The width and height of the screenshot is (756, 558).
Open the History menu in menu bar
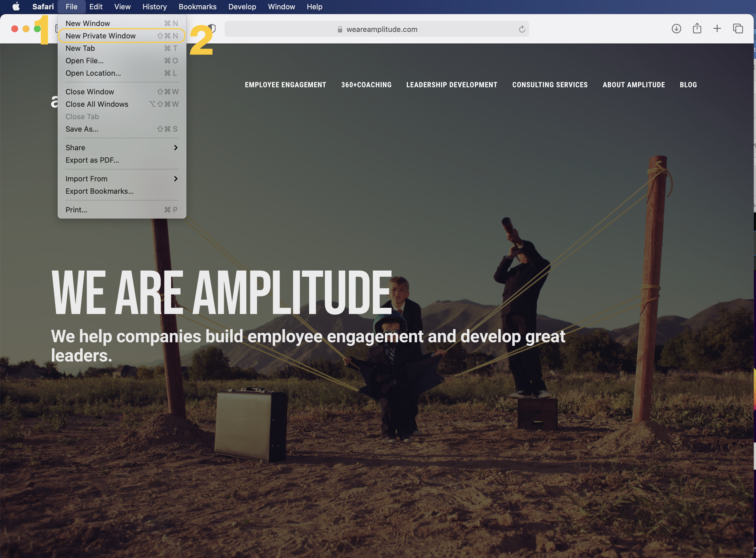click(155, 7)
